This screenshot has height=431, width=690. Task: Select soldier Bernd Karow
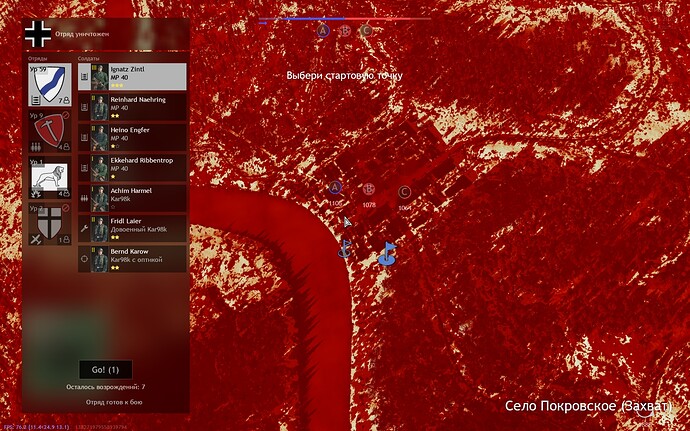click(132, 259)
